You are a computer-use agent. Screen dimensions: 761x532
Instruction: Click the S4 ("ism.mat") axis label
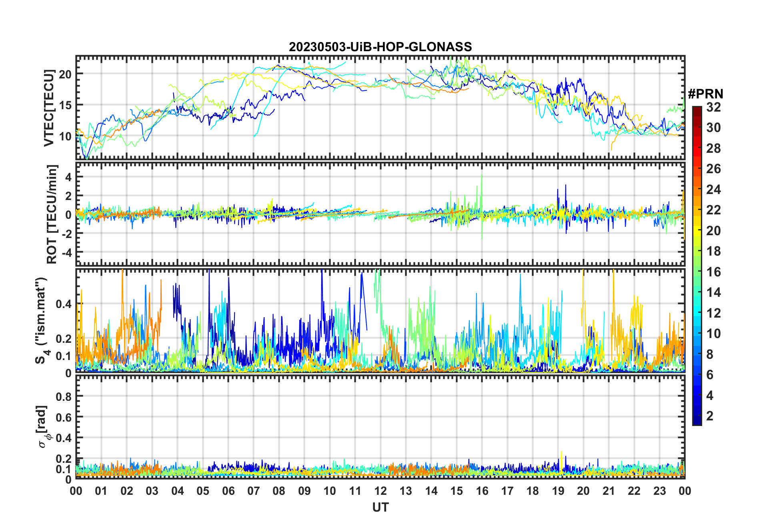(42, 321)
